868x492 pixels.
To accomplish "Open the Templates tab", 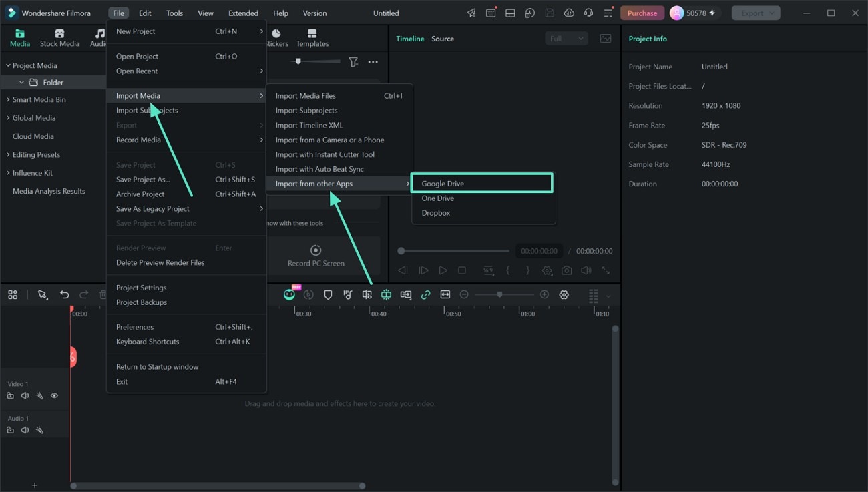I will [312, 38].
